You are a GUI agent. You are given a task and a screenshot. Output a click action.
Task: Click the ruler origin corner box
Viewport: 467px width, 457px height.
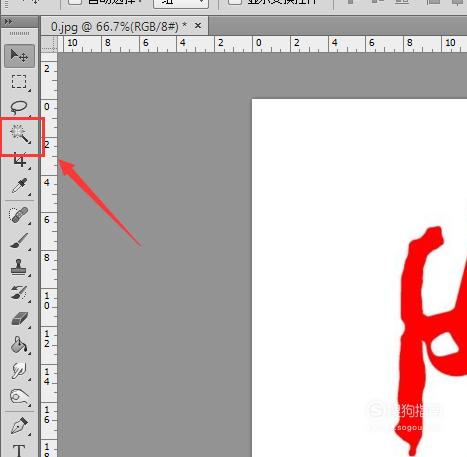(x=49, y=44)
